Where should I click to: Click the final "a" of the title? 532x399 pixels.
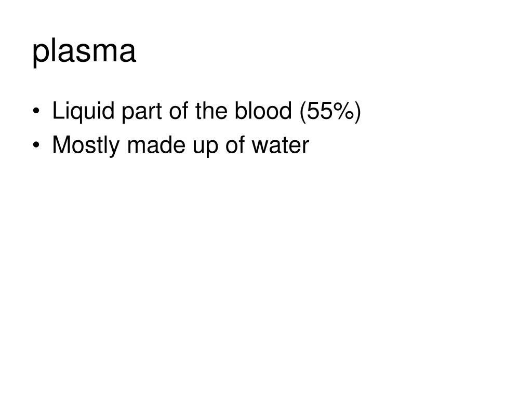(129, 52)
